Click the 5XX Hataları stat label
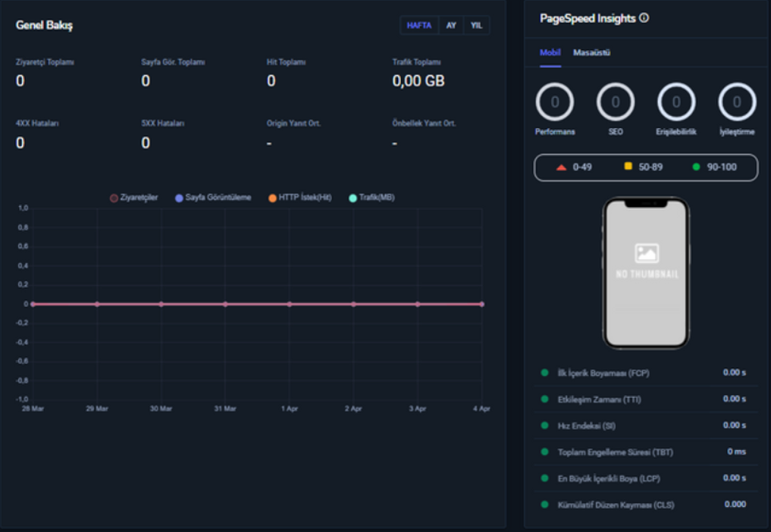 (163, 124)
